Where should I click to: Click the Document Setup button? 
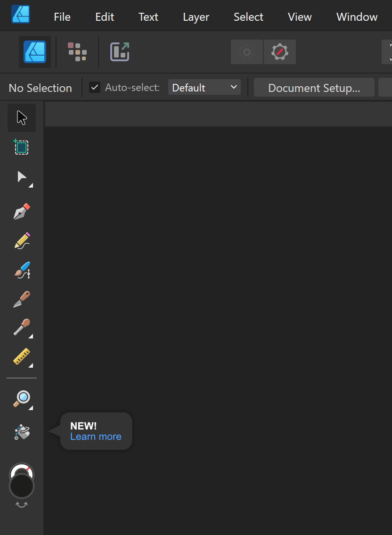click(x=314, y=88)
